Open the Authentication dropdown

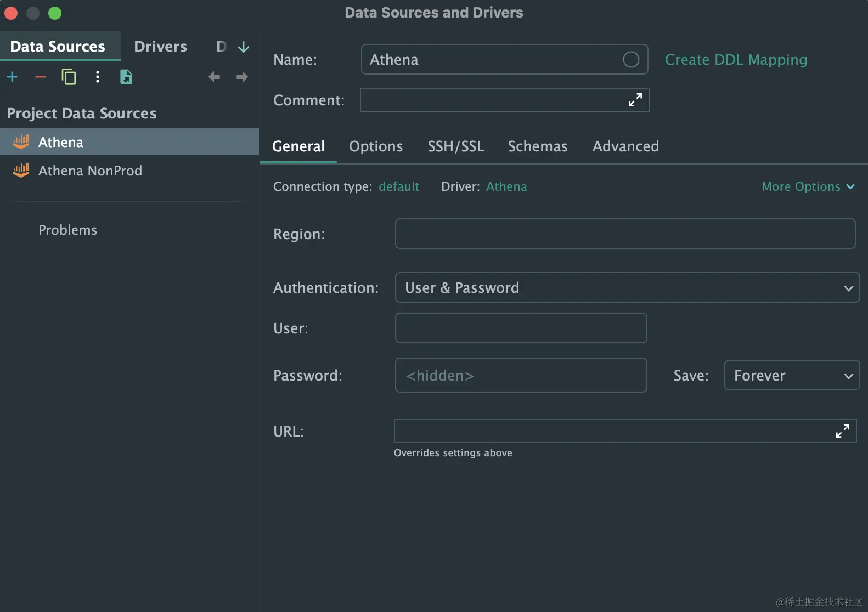pyautogui.click(x=627, y=288)
